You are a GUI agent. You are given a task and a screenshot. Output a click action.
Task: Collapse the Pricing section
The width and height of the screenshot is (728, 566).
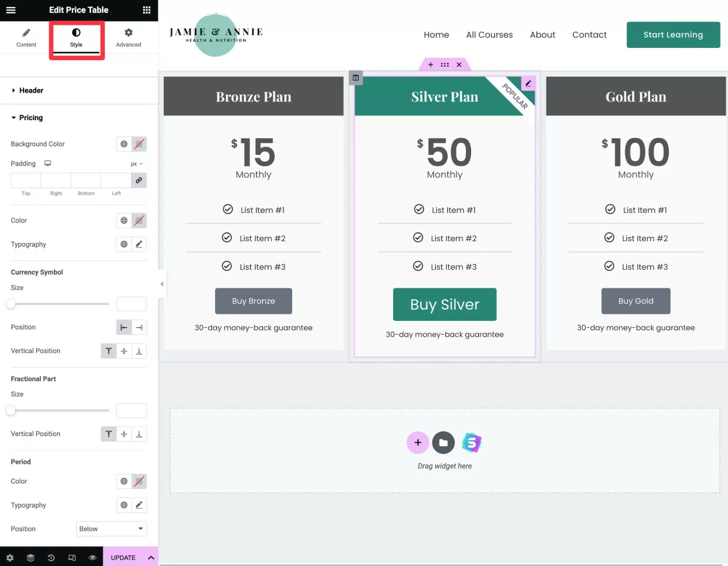pyautogui.click(x=79, y=117)
